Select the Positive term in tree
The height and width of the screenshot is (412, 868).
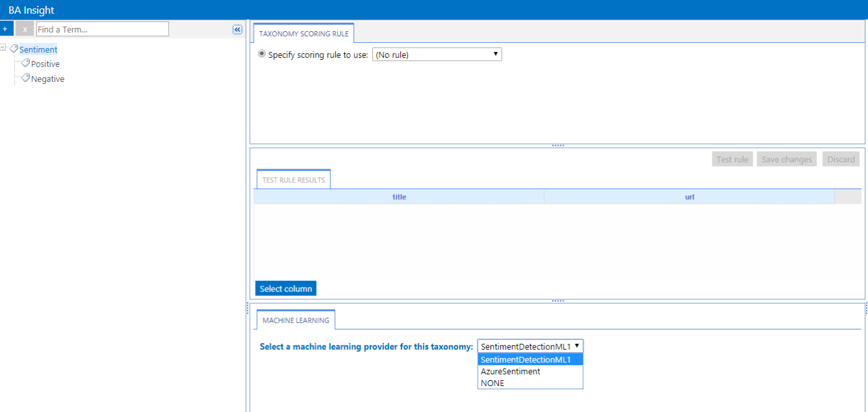[x=45, y=64]
